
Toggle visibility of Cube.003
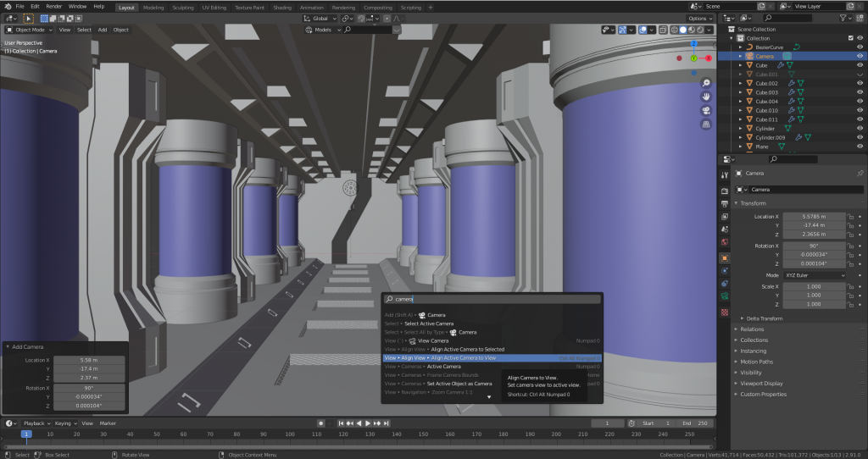pos(860,92)
